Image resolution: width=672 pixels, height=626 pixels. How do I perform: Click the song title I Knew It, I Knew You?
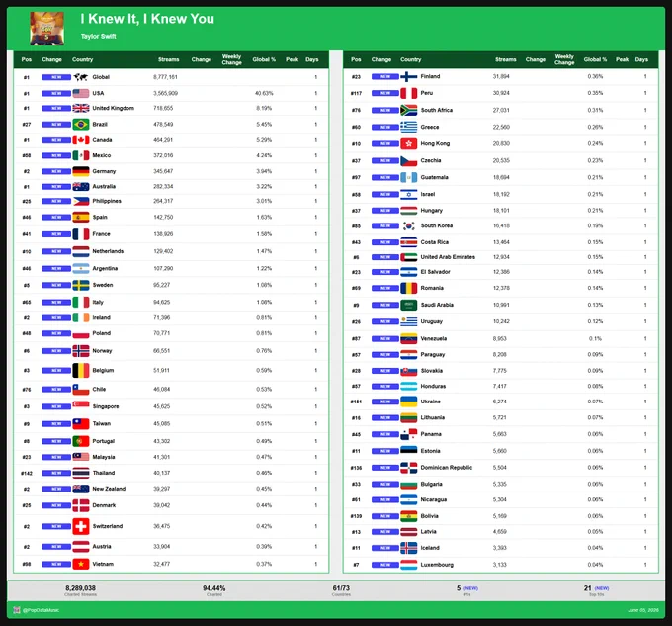pos(147,19)
